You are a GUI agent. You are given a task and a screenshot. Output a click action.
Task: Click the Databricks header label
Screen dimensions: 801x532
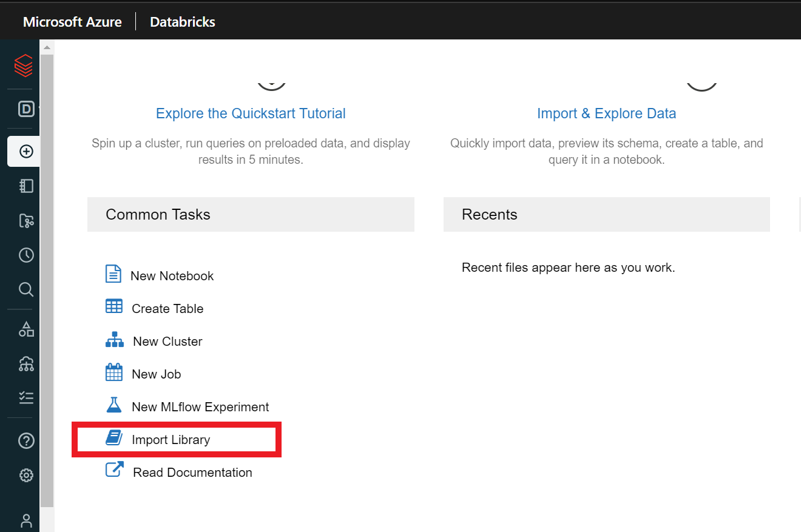click(183, 22)
